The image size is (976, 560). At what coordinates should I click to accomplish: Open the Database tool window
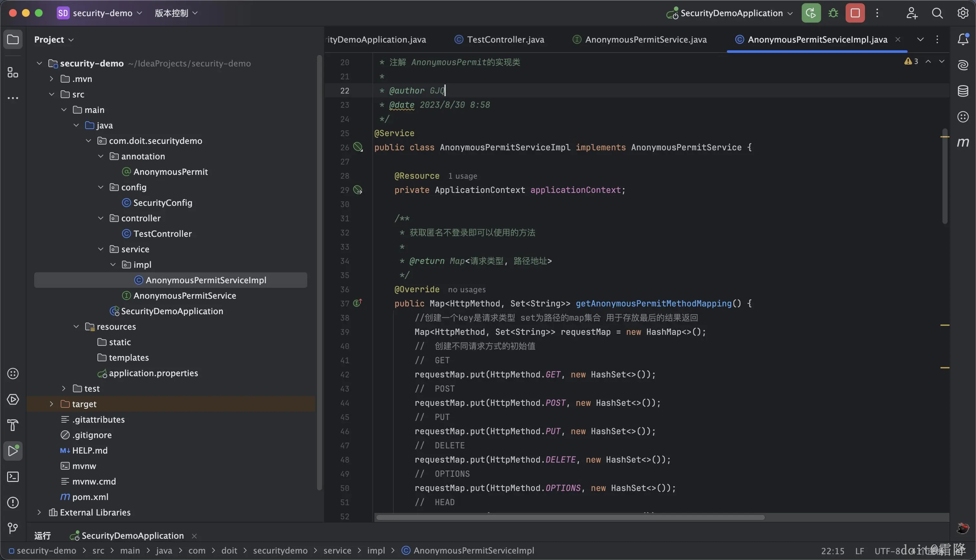pyautogui.click(x=962, y=91)
